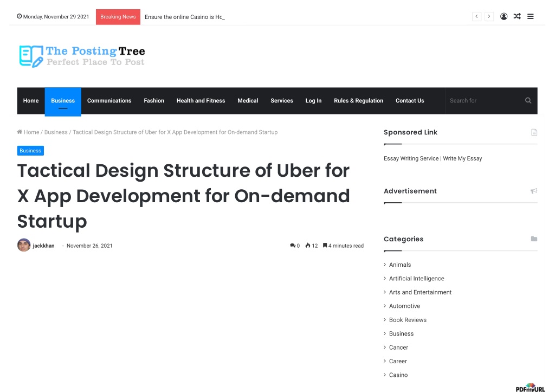The image size is (555, 392).
Task: Click the breadcrumb home icon
Action: tap(20, 132)
